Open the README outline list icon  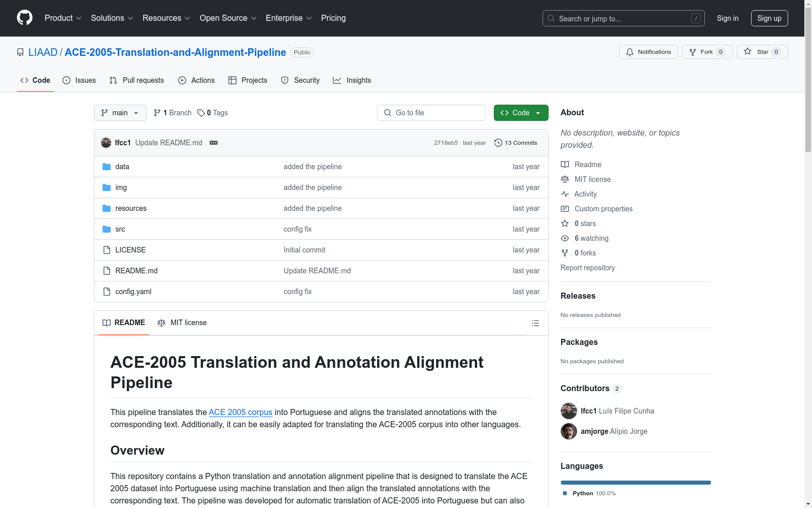535,323
